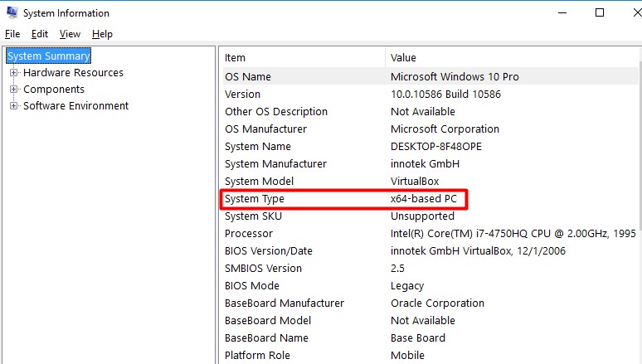
Task: Maximize the System Information window
Action: 600,12
